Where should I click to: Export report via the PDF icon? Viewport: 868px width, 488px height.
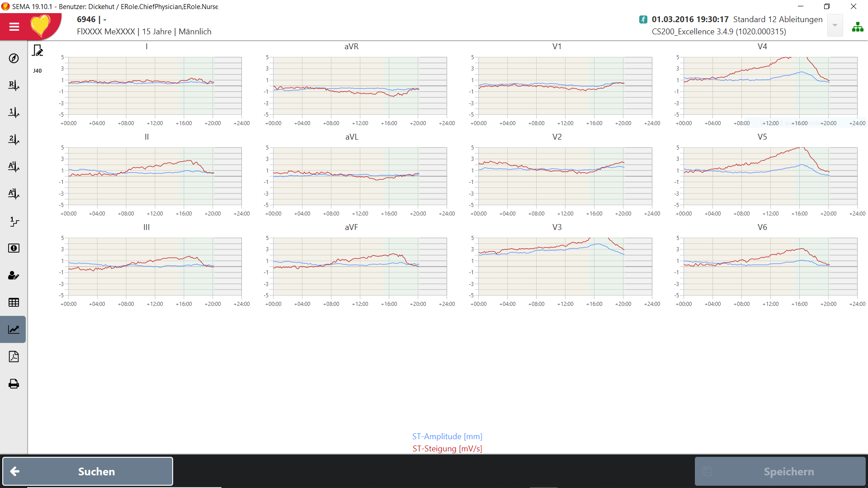click(14, 357)
